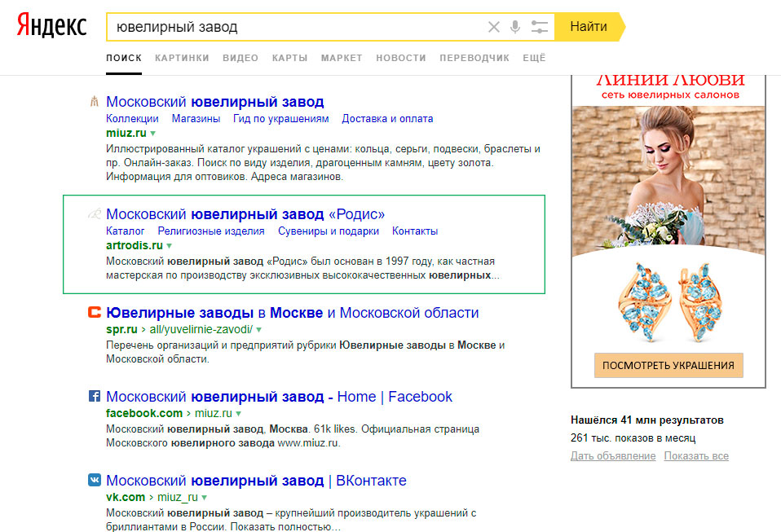Open search settings sliders icon
This screenshot has height=532, width=781.
pyautogui.click(x=539, y=27)
